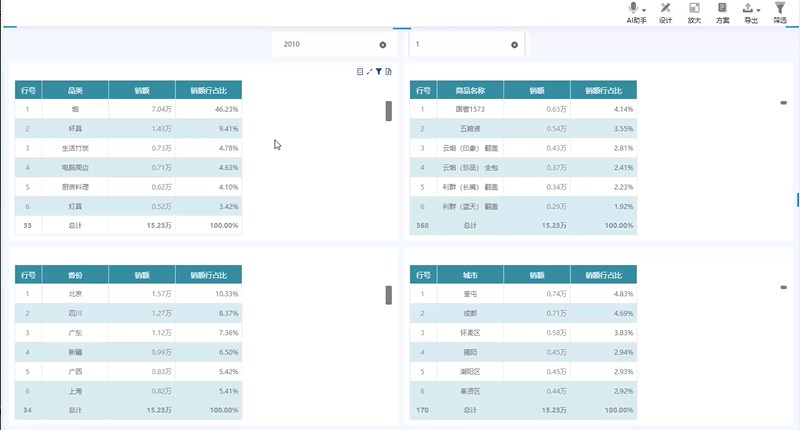Image resolution: width=800 pixels, height=430 pixels.
Task: Click the 0.74万 sales cell
Action: tap(537, 294)
